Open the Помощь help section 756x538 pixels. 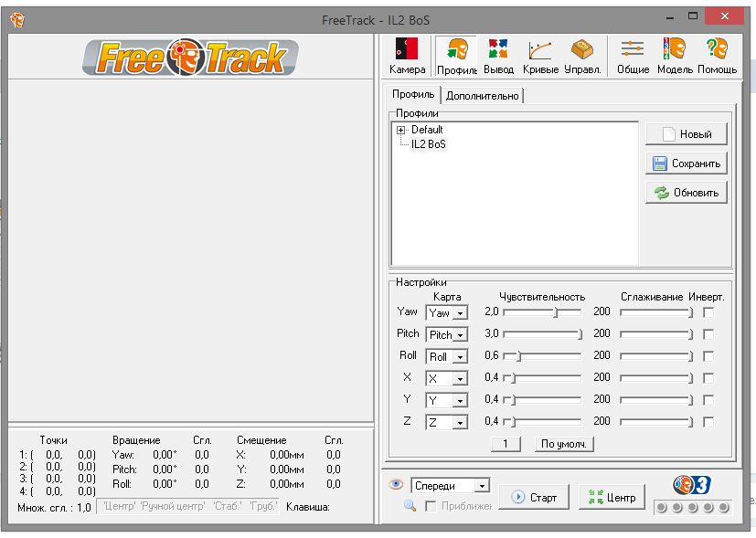pyautogui.click(x=717, y=56)
